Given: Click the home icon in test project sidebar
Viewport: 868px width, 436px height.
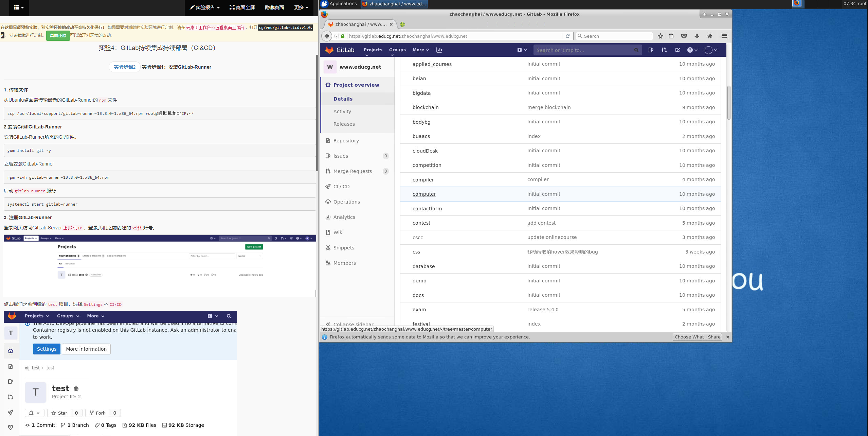Looking at the screenshot, I should pyautogui.click(x=11, y=351).
